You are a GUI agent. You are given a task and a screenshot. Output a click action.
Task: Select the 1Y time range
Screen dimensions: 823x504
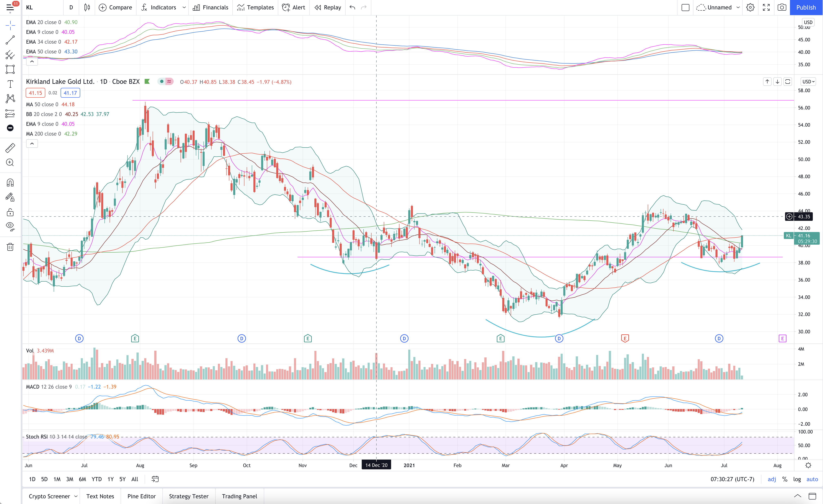pos(111,479)
